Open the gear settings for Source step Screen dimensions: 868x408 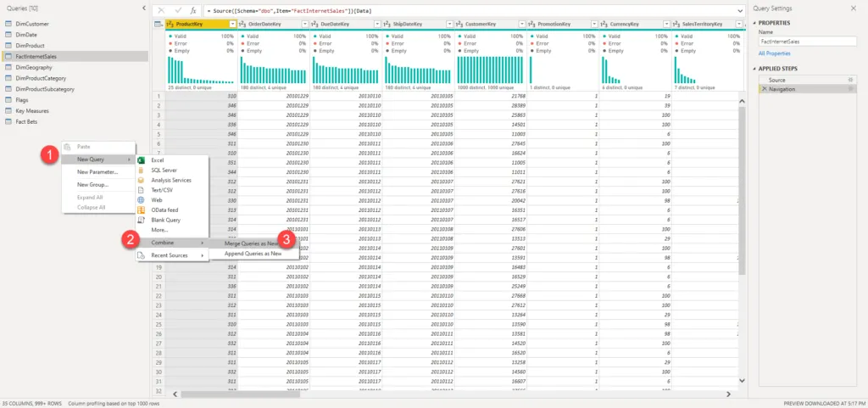click(850, 79)
